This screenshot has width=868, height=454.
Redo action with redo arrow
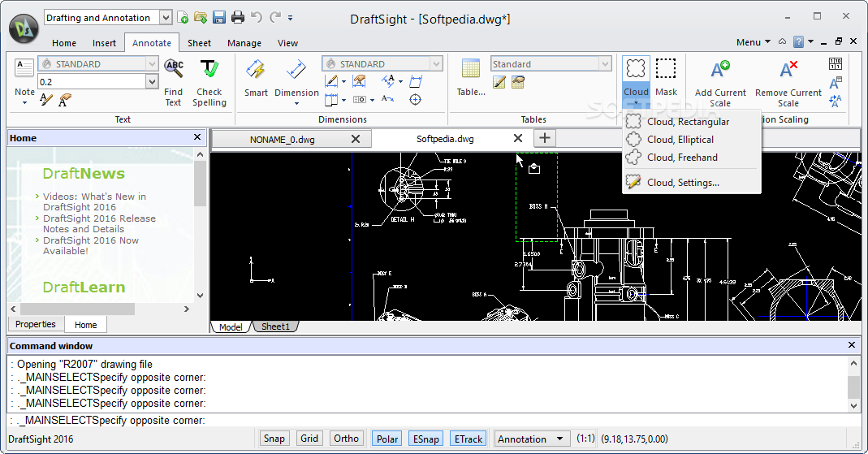click(275, 17)
